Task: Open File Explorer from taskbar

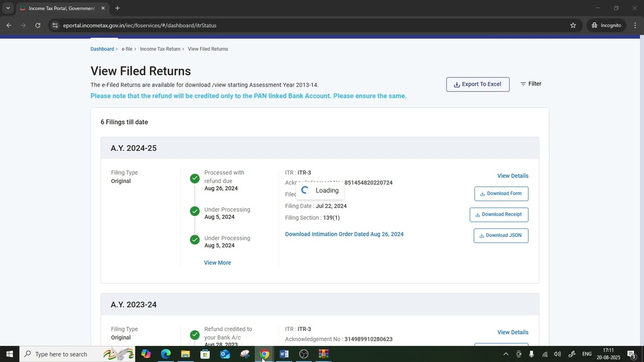Action: [x=185, y=354]
